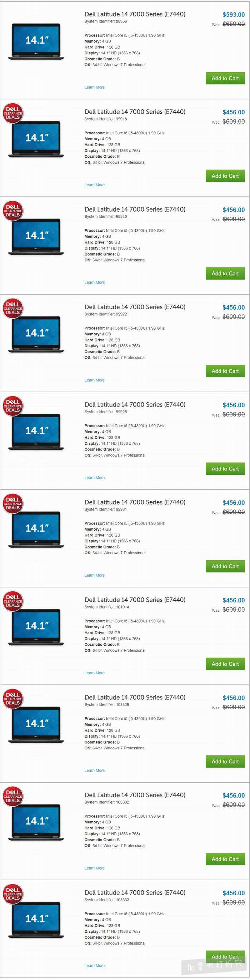
Task: Open laptop image for system 88356
Action: click(36, 41)
